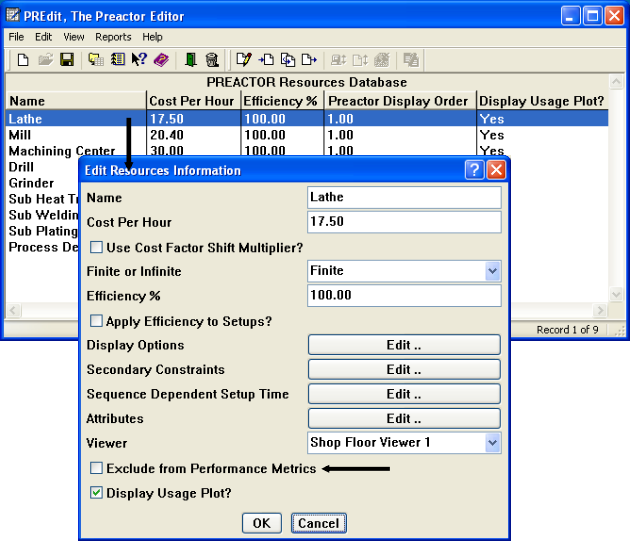630x541 pixels.
Task: Open the purple help book icon
Action: tap(161, 60)
